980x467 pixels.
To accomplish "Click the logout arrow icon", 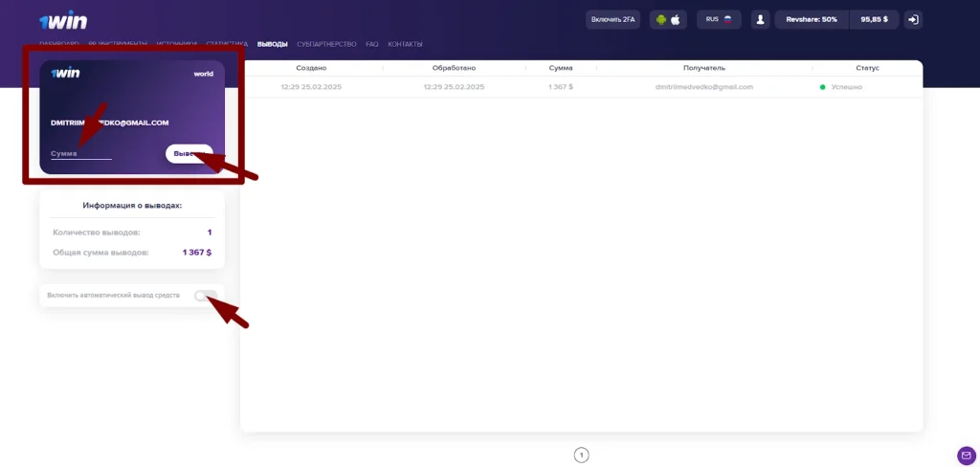I will [913, 20].
